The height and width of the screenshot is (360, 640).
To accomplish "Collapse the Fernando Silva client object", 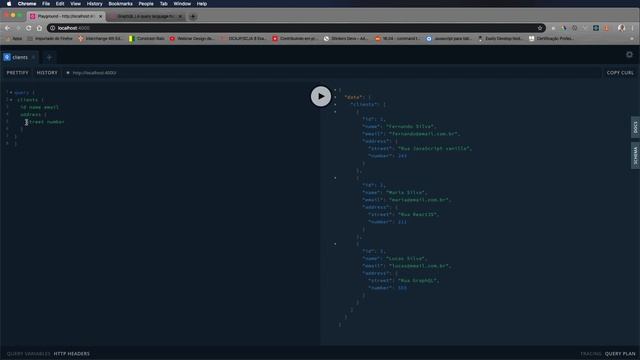I will click(x=335, y=112).
